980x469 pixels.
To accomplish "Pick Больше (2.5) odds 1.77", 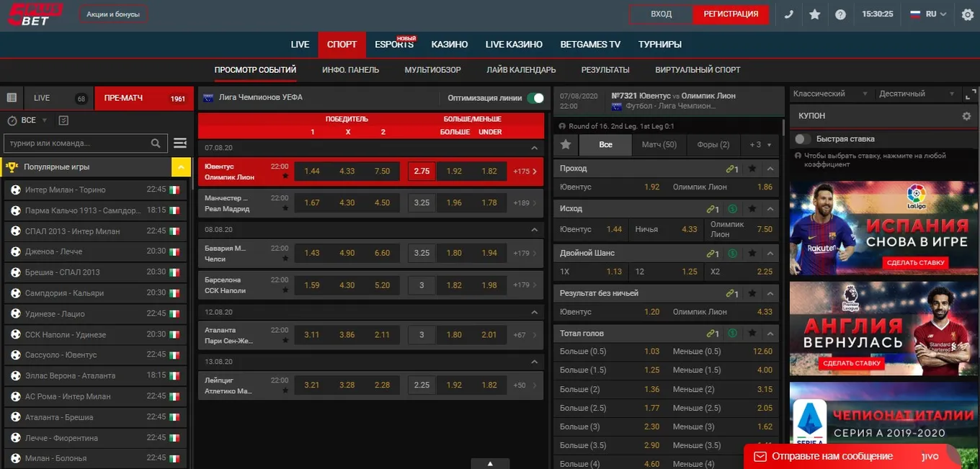I will 652,408.
